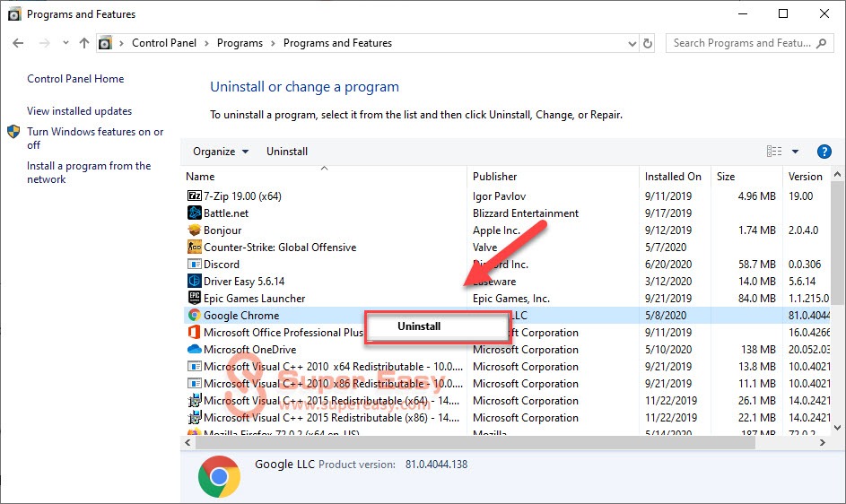
Task: Open the view options dropdown arrow
Action: (x=795, y=152)
